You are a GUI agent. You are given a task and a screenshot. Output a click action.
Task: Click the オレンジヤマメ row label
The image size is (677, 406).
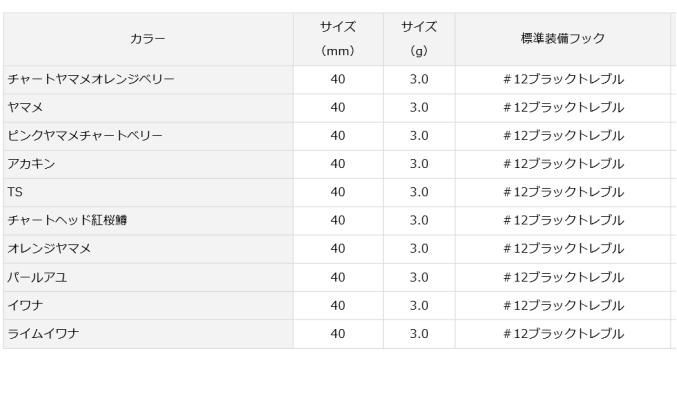click(49, 248)
